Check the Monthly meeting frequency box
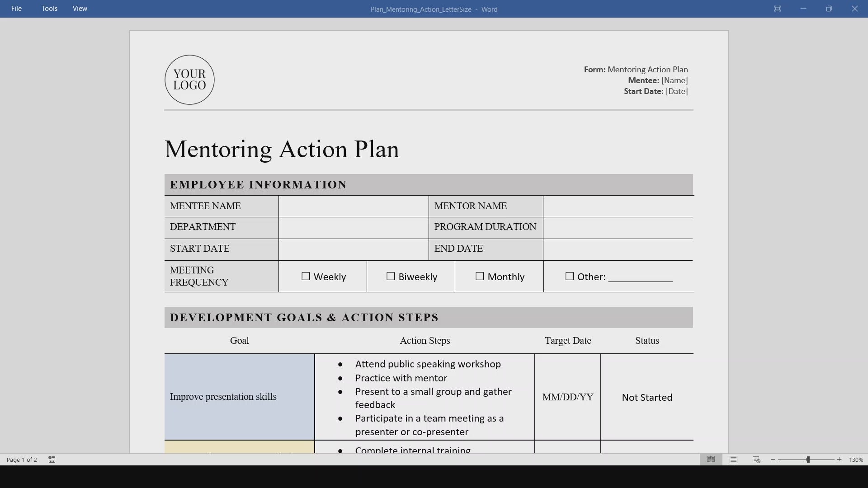The height and width of the screenshot is (488, 868). pos(480,276)
